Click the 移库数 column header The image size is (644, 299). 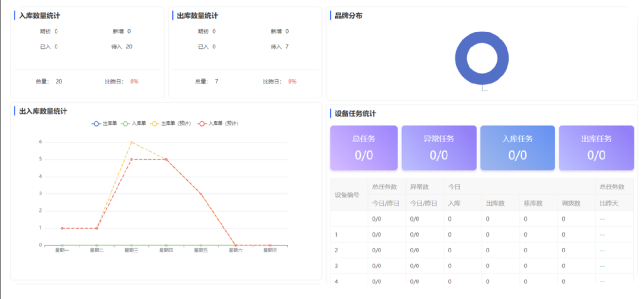pyautogui.click(x=533, y=204)
